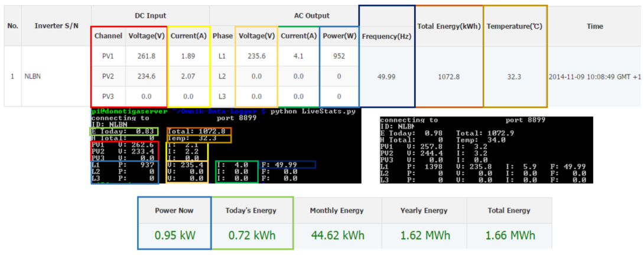The height and width of the screenshot is (255, 644).
Task: Select the L1 phase cell in table
Action: click(x=223, y=56)
